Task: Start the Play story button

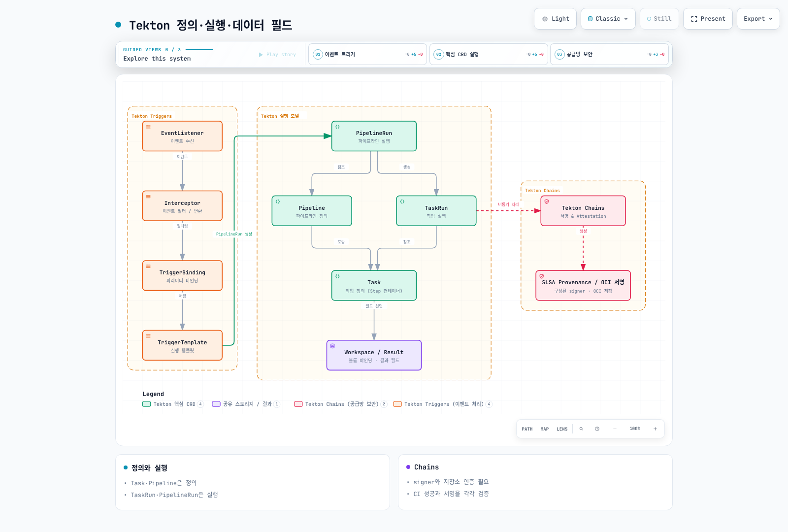Action: (x=277, y=55)
